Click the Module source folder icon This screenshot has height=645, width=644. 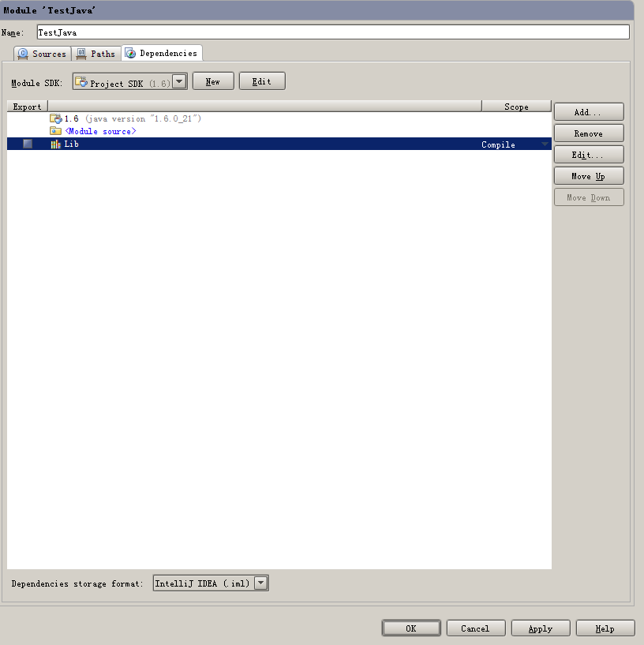pos(55,131)
